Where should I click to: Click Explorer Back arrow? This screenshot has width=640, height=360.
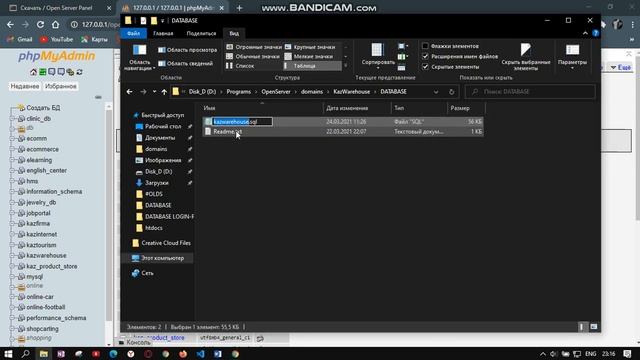[x=129, y=92]
